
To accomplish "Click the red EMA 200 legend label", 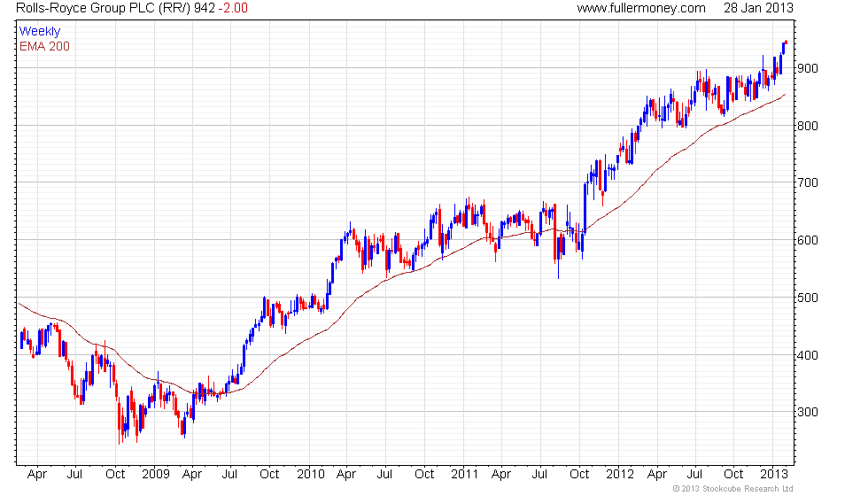I will 45,46.
